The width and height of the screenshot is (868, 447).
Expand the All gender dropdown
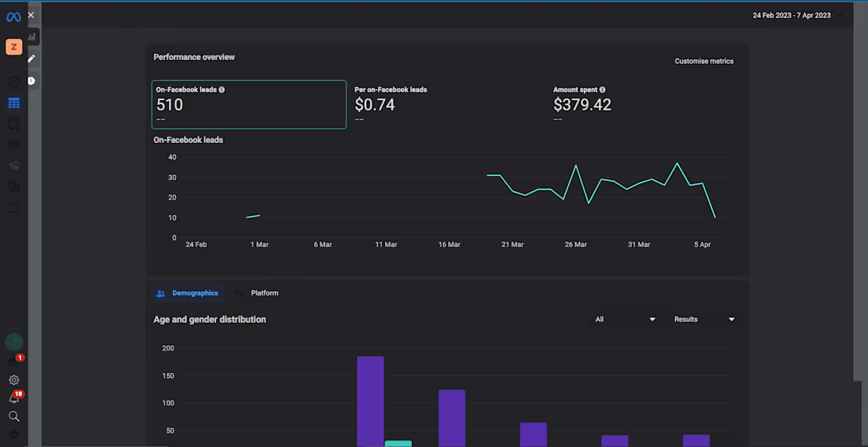tap(625, 319)
